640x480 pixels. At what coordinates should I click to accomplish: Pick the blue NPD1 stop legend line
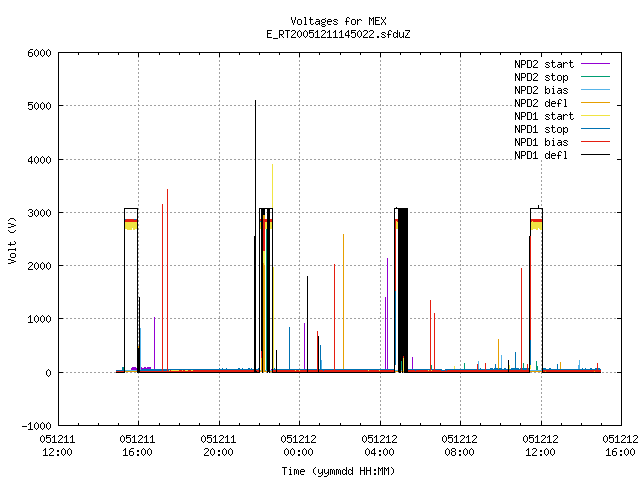595,129
